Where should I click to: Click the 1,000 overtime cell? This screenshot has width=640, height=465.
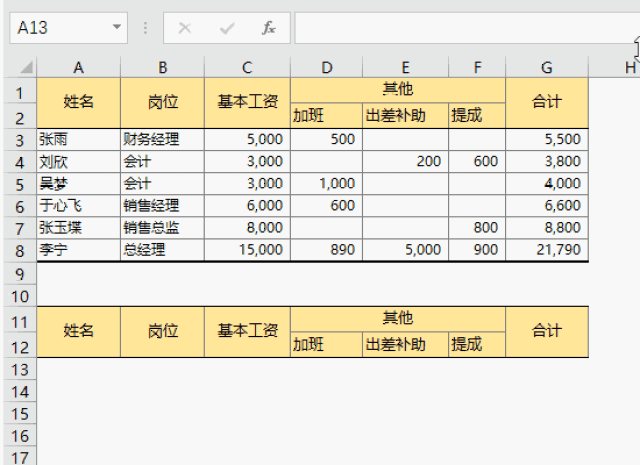pyautogui.click(x=327, y=184)
